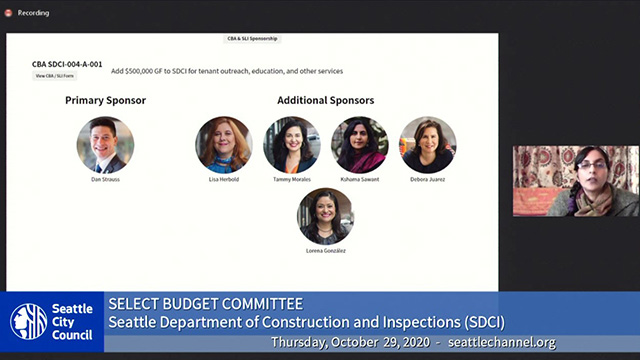Click the Thursday, October 29, 2020 date
The width and height of the screenshot is (640, 360).
(x=350, y=342)
